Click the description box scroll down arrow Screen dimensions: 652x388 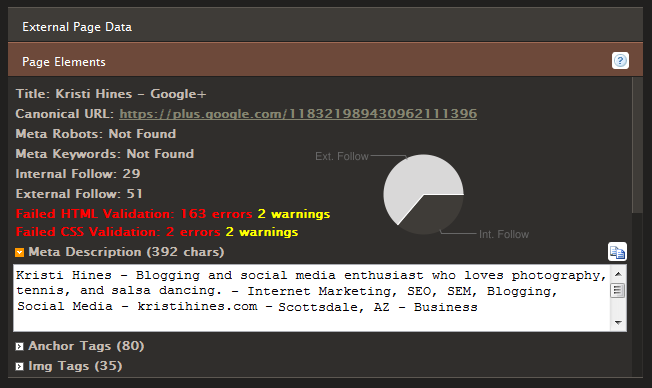coord(618,323)
